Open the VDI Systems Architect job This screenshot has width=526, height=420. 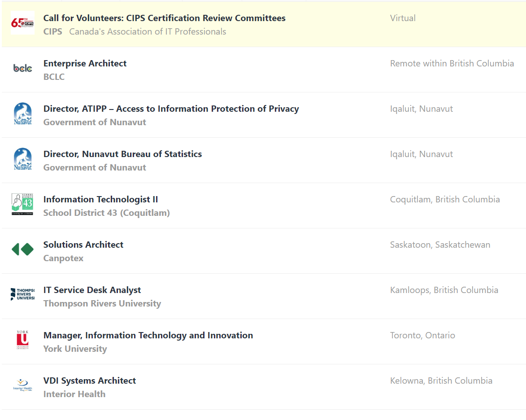coord(89,381)
